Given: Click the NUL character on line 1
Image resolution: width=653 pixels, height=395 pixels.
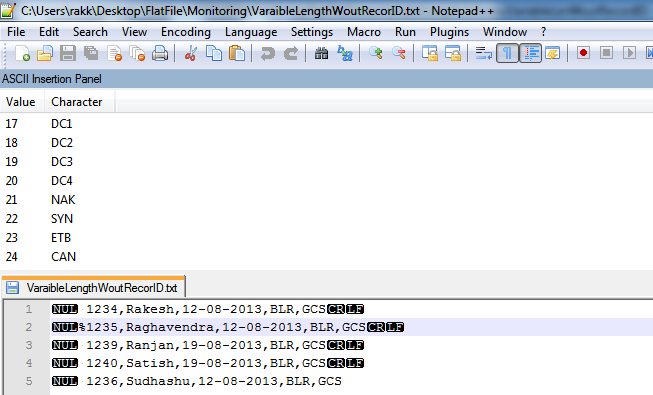Looking at the screenshot, I should 65,309.
